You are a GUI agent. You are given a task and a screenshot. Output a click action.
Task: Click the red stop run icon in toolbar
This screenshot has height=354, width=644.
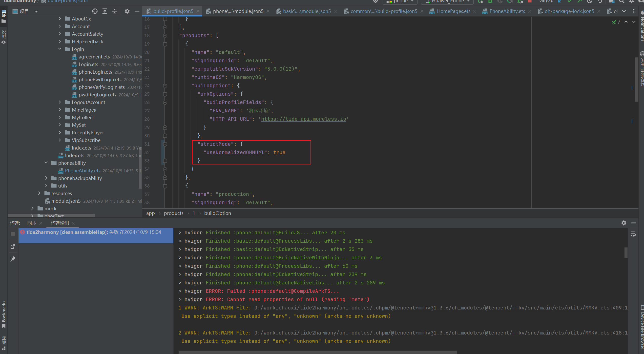point(529,1)
